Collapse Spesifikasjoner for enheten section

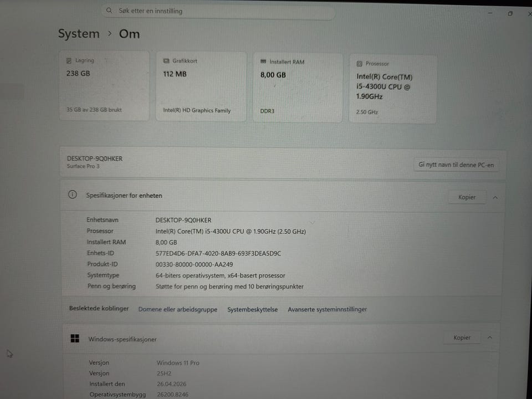tap(495, 197)
